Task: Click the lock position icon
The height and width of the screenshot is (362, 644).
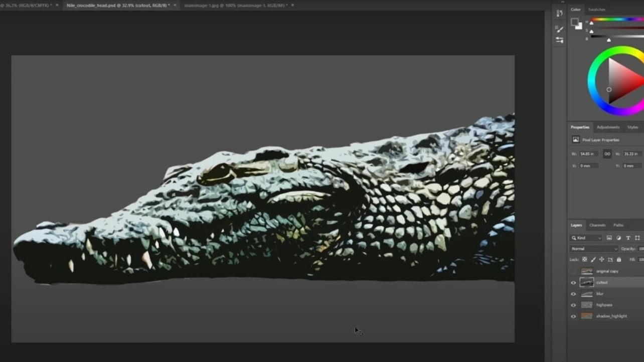Action: [x=601, y=259]
